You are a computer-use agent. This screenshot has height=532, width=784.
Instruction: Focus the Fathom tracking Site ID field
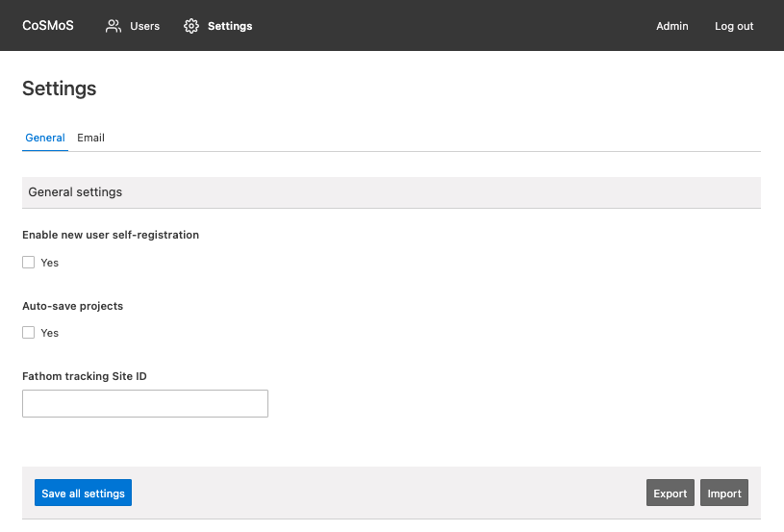pyautogui.click(x=145, y=403)
